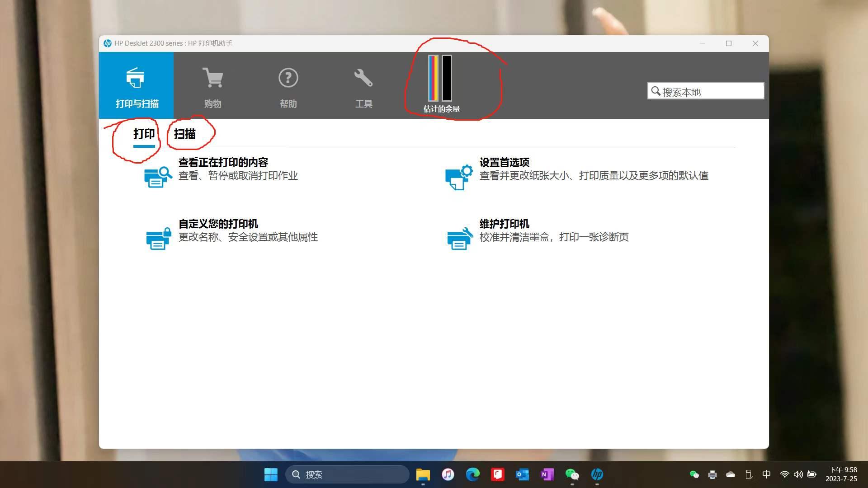Open 自定义您的打印机 link
Image resolution: width=868 pixels, height=488 pixels.
point(218,224)
